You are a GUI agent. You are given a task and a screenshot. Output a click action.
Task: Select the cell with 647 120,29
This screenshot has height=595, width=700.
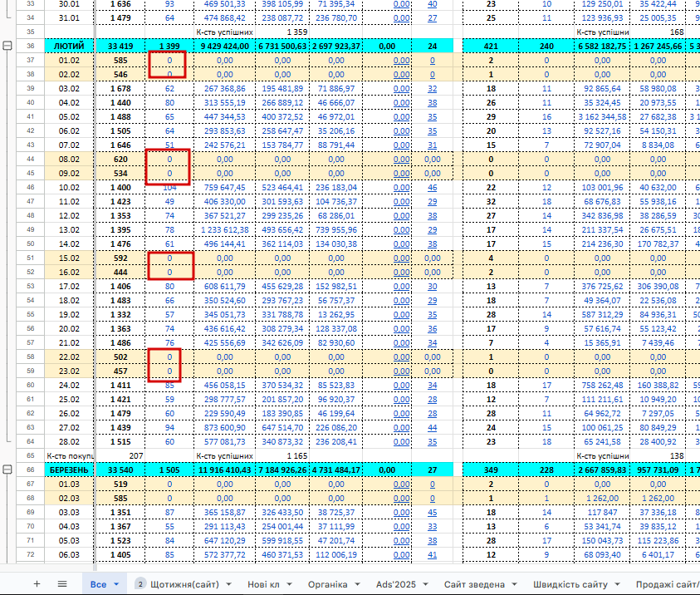click(x=224, y=540)
